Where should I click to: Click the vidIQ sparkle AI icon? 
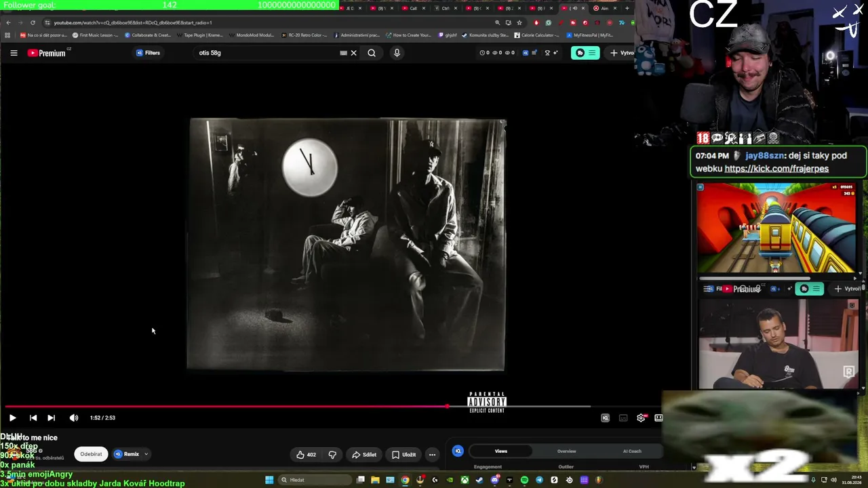tap(556, 53)
